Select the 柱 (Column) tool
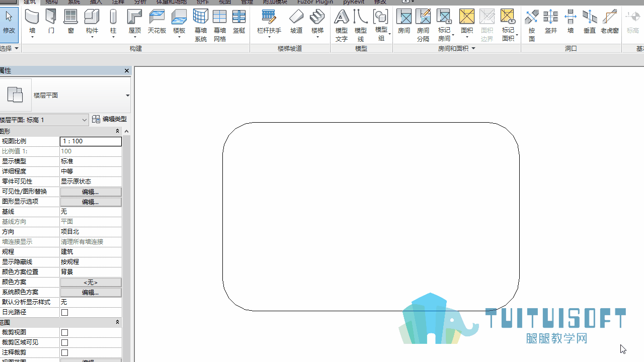Viewport: 644px width, 362px height. coord(113,23)
